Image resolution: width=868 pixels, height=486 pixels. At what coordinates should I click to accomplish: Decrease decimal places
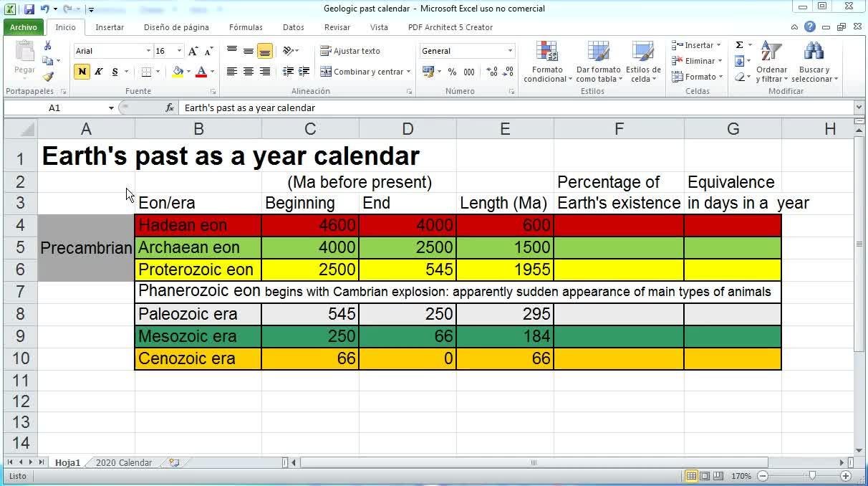509,72
